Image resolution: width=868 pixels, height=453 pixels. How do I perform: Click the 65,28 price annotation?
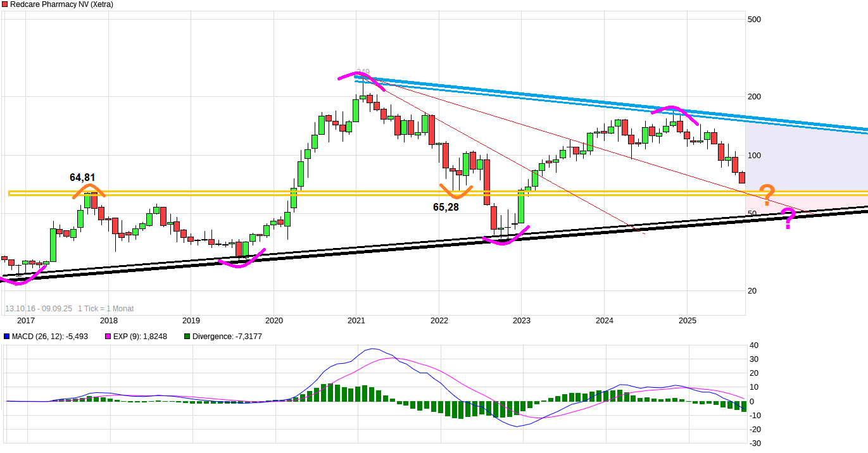[x=446, y=207]
